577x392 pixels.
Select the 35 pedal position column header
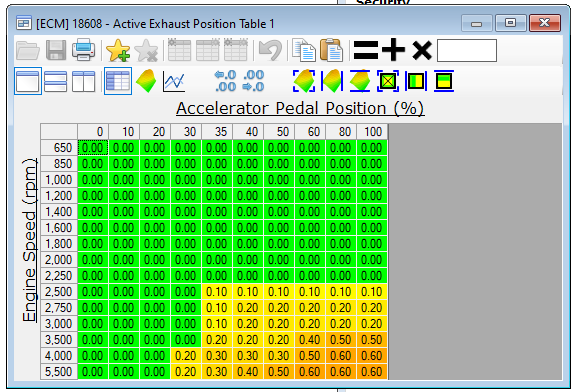click(x=217, y=132)
